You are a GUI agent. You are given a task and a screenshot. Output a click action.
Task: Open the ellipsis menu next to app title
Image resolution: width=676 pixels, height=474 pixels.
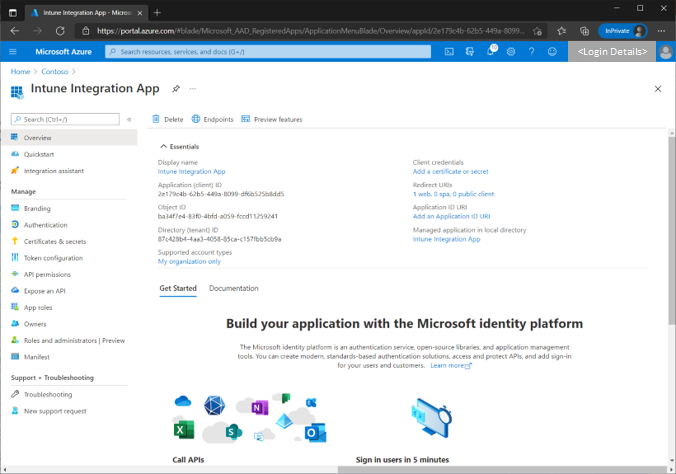(193, 88)
